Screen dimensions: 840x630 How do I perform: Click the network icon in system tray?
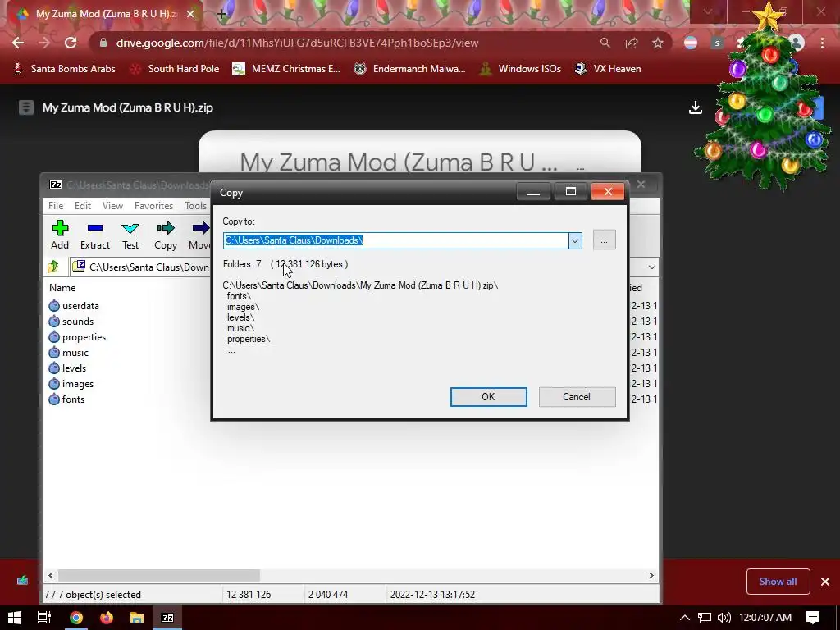click(705, 618)
